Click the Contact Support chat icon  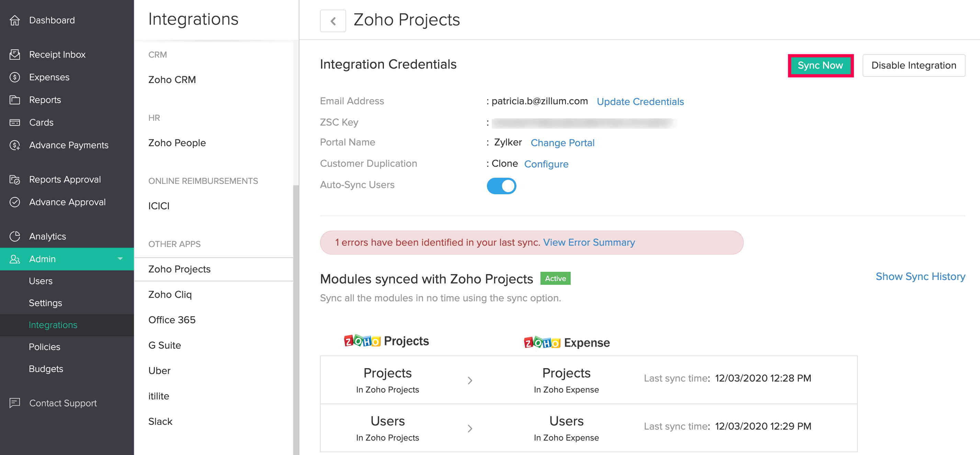[x=15, y=402]
